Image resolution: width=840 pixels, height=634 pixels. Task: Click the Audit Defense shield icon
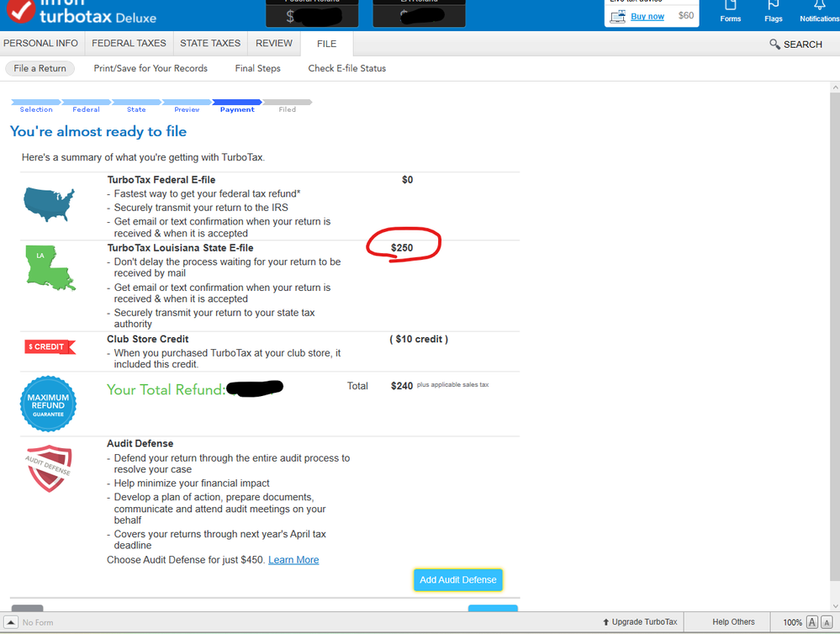point(49,468)
